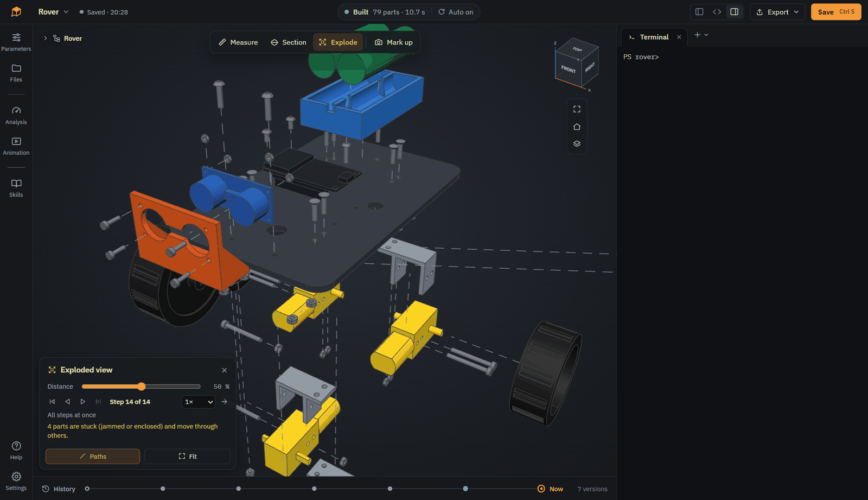868x500 pixels.
Task: Click Fit in Exploded view panel
Action: click(187, 457)
